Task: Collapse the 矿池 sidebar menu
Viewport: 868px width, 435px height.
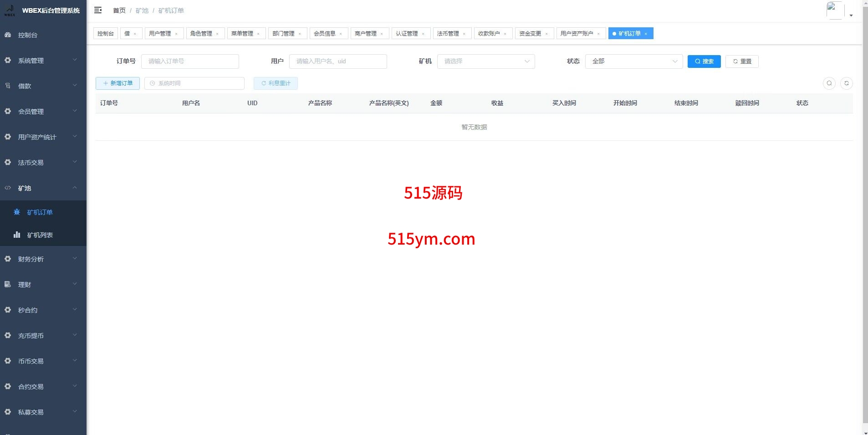Action: tap(43, 188)
